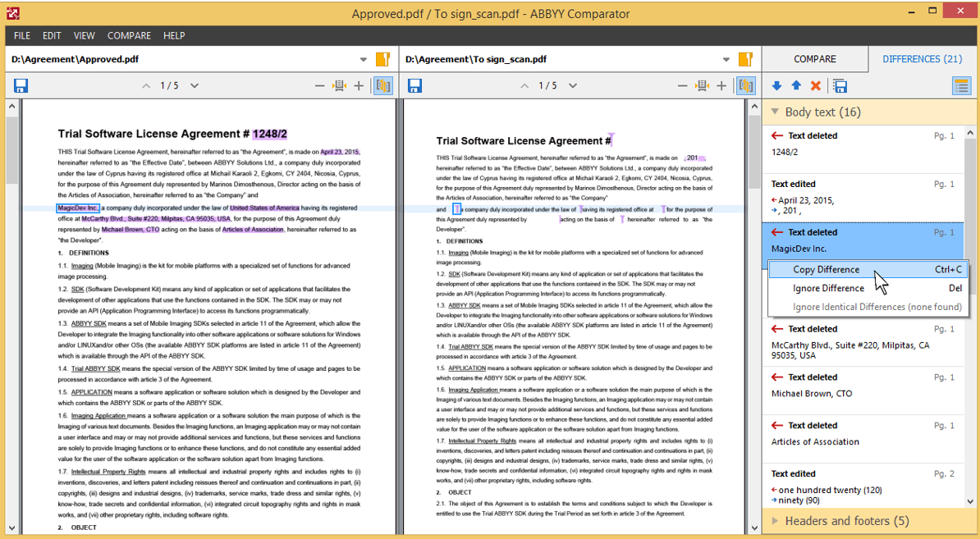
Task: Click fit-to-width icon in left pane
Action: pos(339,86)
